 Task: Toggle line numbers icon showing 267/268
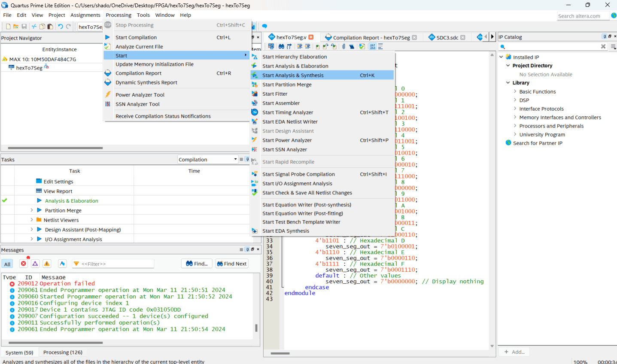[x=372, y=46]
